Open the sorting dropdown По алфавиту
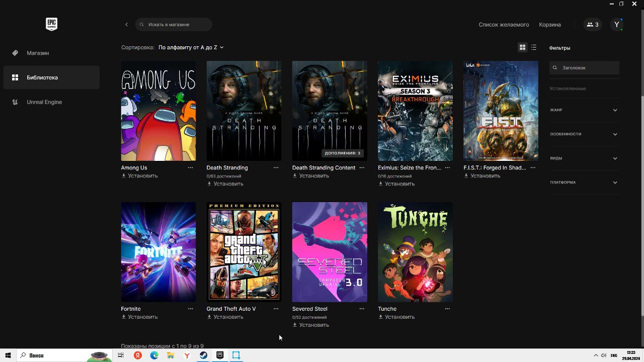Screen dimensions: 644x362 (x=191, y=47)
